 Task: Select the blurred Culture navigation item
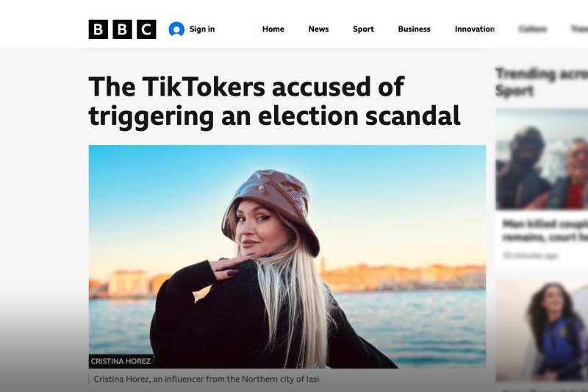[532, 29]
